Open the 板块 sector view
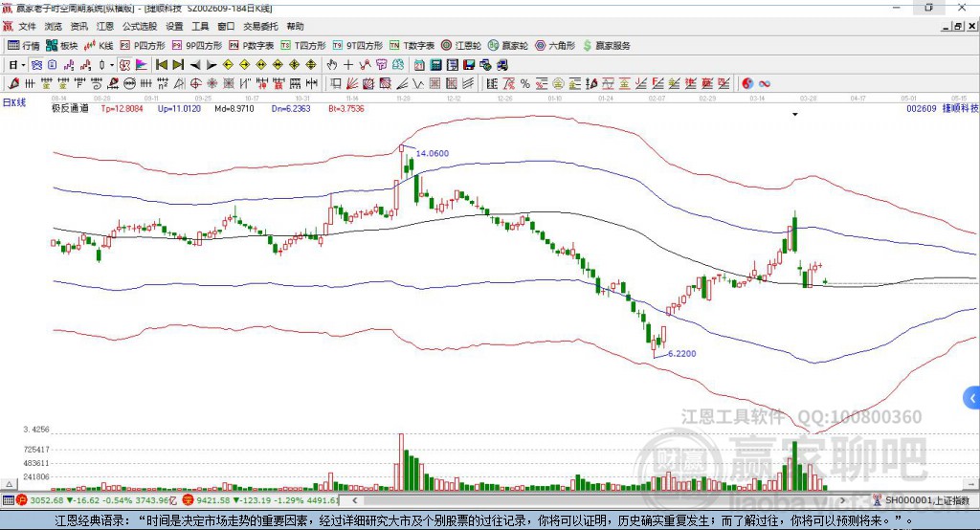Screen dimensions: 980x530 pyautogui.click(x=62, y=46)
